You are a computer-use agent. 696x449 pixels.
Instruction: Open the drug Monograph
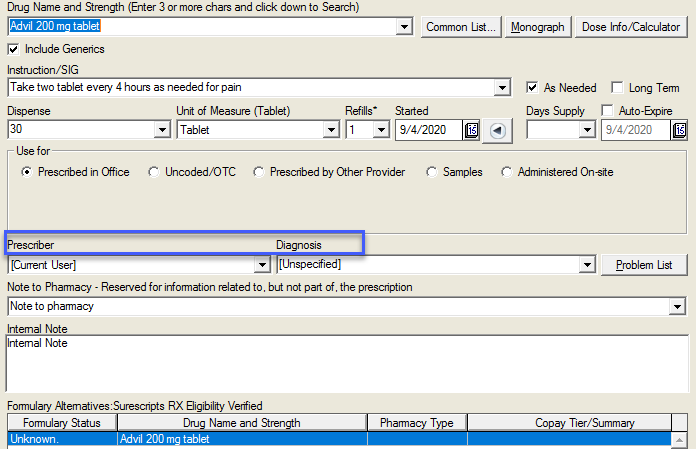pos(537,27)
